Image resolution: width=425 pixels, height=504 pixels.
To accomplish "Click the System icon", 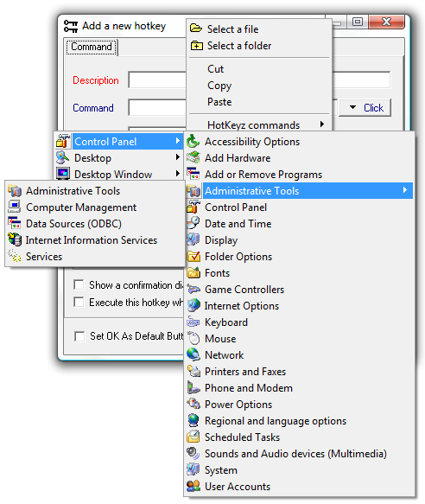I will (193, 470).
